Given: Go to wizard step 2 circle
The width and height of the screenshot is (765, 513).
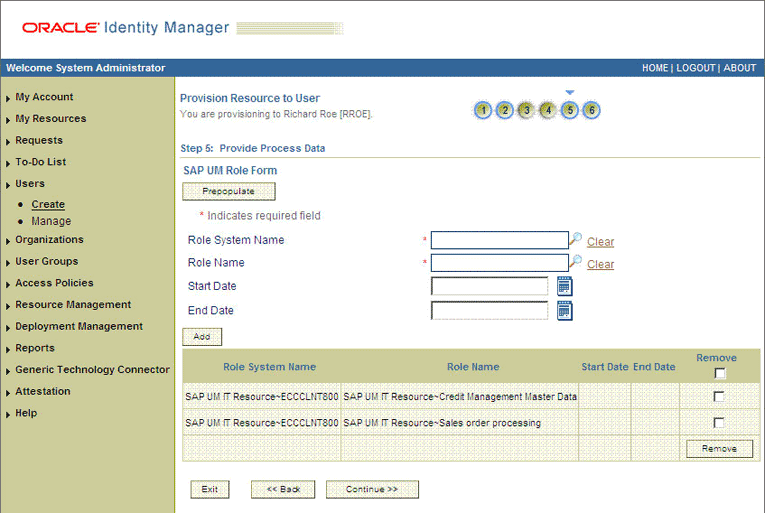Looking at the screenshot, I should [505, 110].
